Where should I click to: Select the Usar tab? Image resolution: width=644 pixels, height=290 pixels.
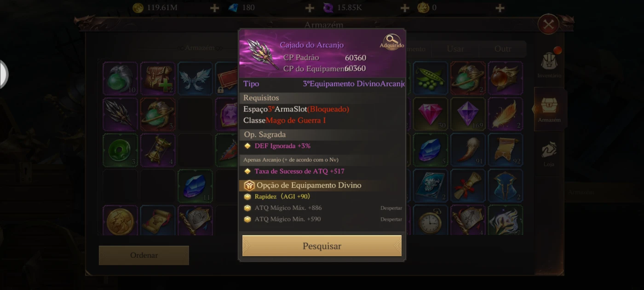(x=455, y=49)
